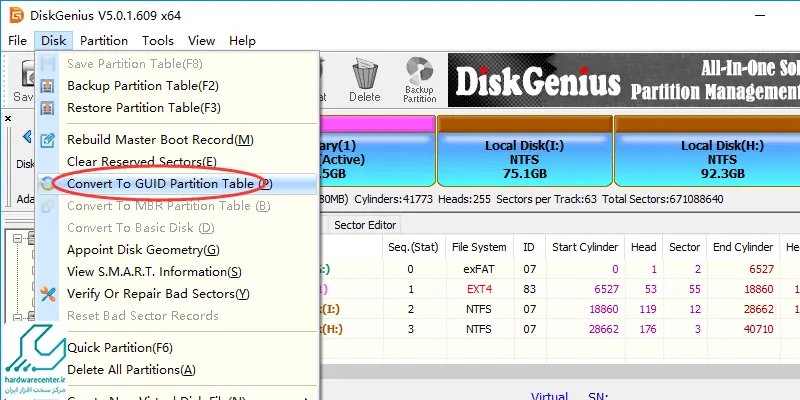Screen dimensions: 800x400
Task: Click the Rebuild Master Boot Record icon
Action: (x=47, y=140)
